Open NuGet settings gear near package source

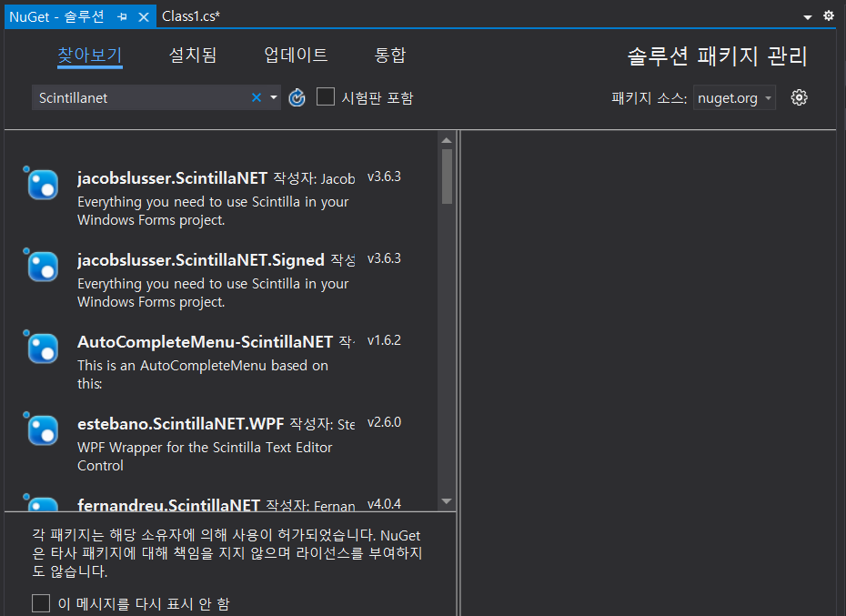[x=799, y=97]
